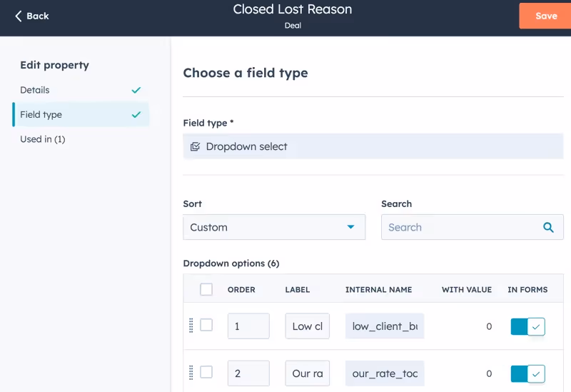
Task: Click internal name low_client_bu
Action: pyautogui.click(x=385, y=326)
